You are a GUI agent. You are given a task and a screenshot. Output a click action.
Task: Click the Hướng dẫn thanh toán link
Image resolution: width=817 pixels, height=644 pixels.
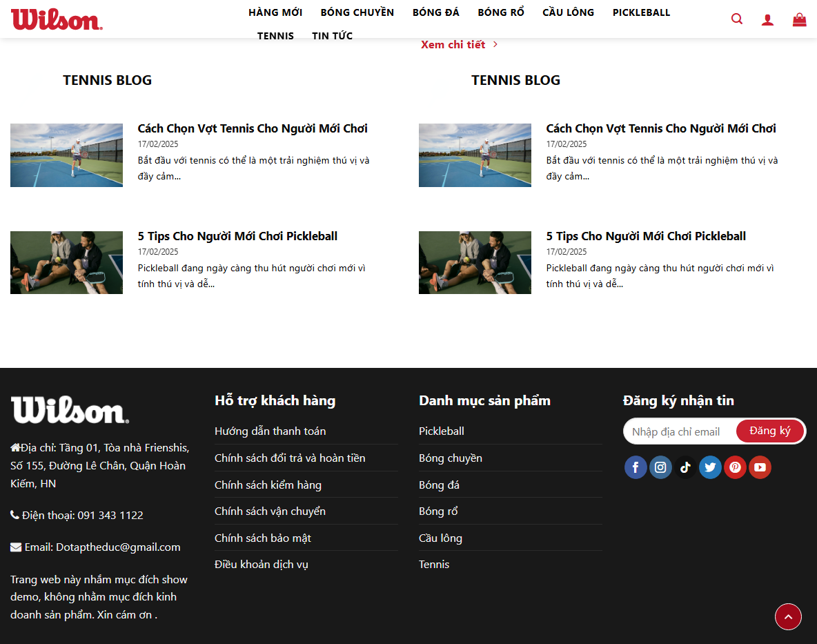pos(269,431)
